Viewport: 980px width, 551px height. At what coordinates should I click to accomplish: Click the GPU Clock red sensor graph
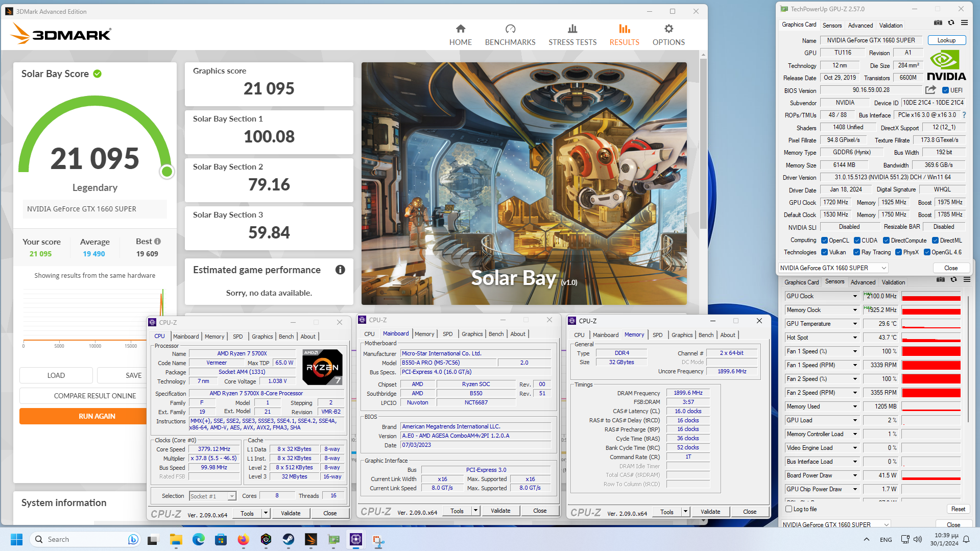point(931,296)
